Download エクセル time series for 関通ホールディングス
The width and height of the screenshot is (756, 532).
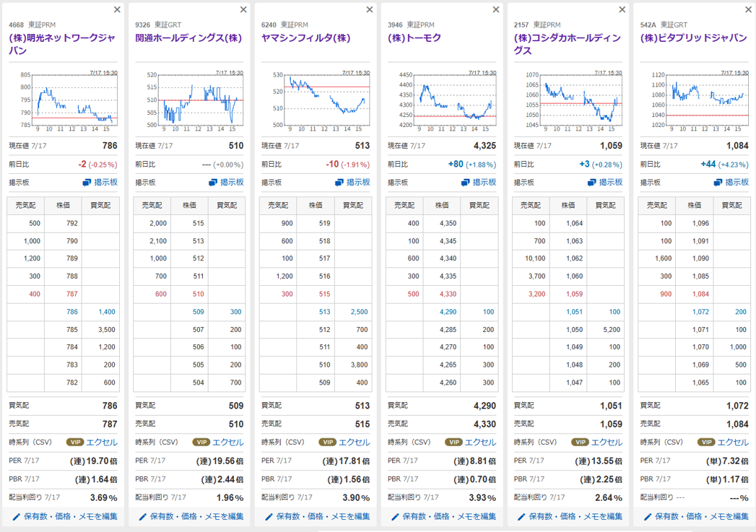tap(228, 442)
